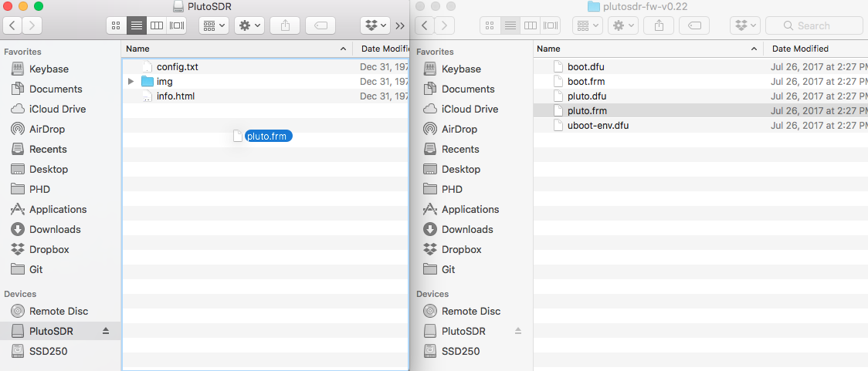Viewport: 868px width, 371px height.
Task: Eject the PlutoSDR device in left sidebar
Action: click(x=106, y=331)
